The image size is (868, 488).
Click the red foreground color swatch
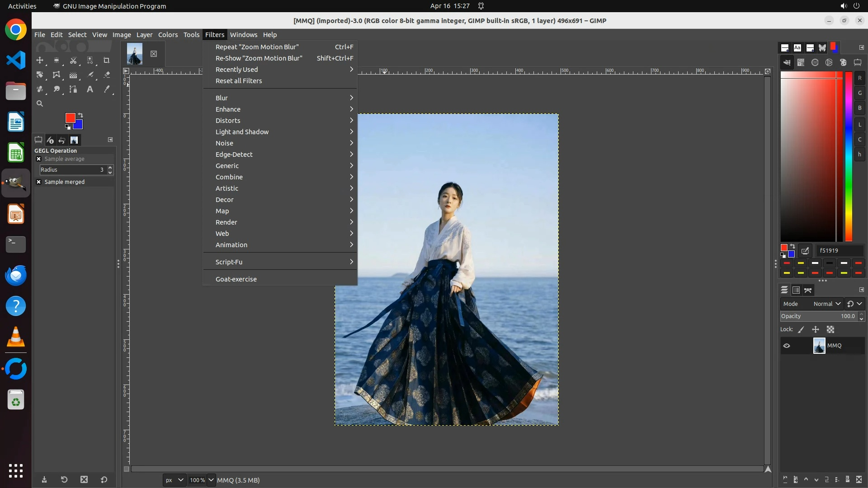(70, 118)
